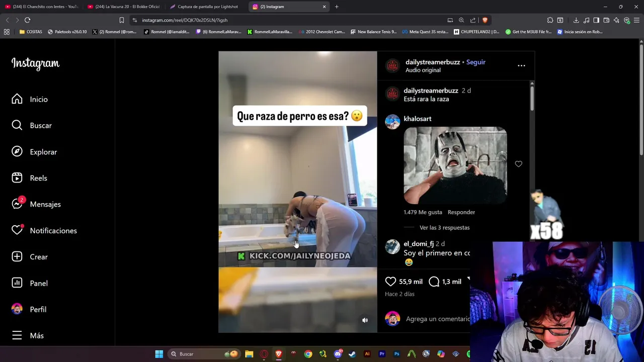Image resolution: width=644 pixels, height=362 pixels.
Task: Click the comment bubble icon
Action: (434, 282)
